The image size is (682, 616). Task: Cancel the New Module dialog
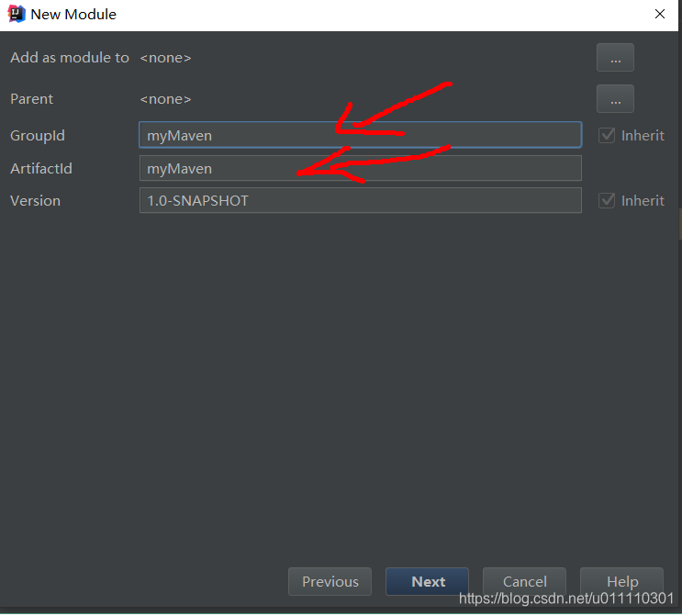click(x=524, y=581)
